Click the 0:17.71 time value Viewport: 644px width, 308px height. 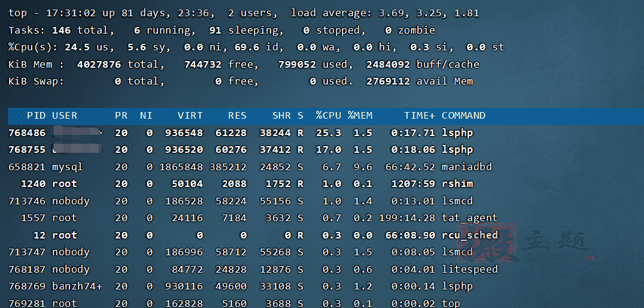click(x=413, y=133)
